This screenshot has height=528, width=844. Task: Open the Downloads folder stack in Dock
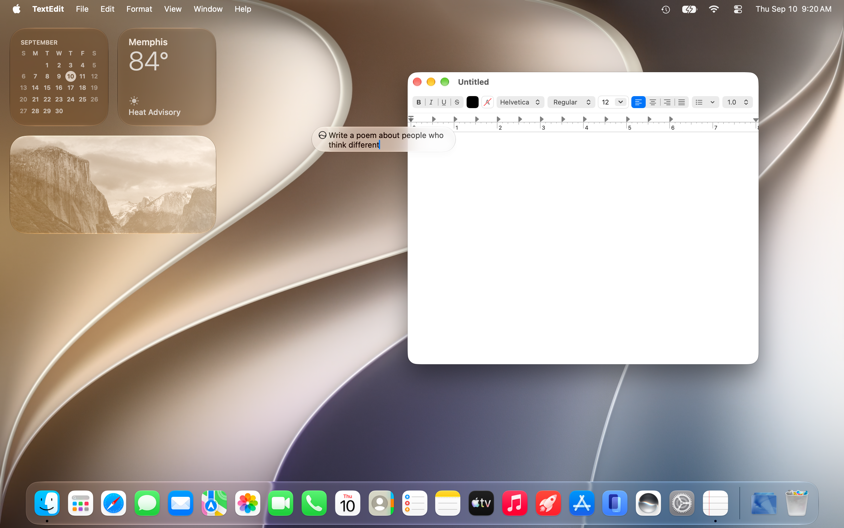click(763, 503)
